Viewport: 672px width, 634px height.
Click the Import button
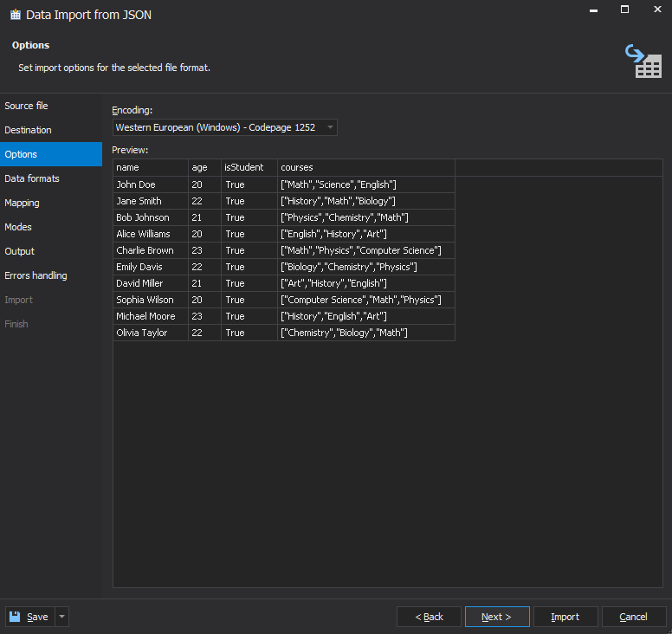[x=565, y=617]
